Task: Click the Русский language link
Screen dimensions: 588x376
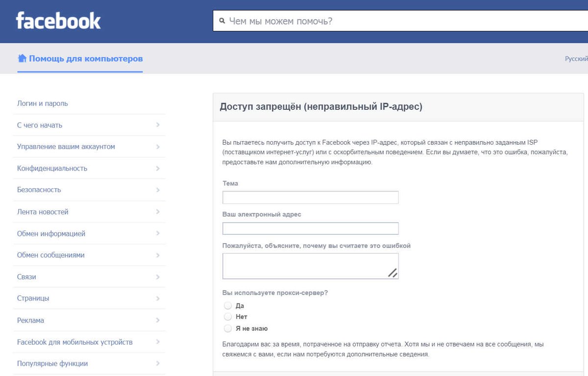Action: [x=576, y=59]
